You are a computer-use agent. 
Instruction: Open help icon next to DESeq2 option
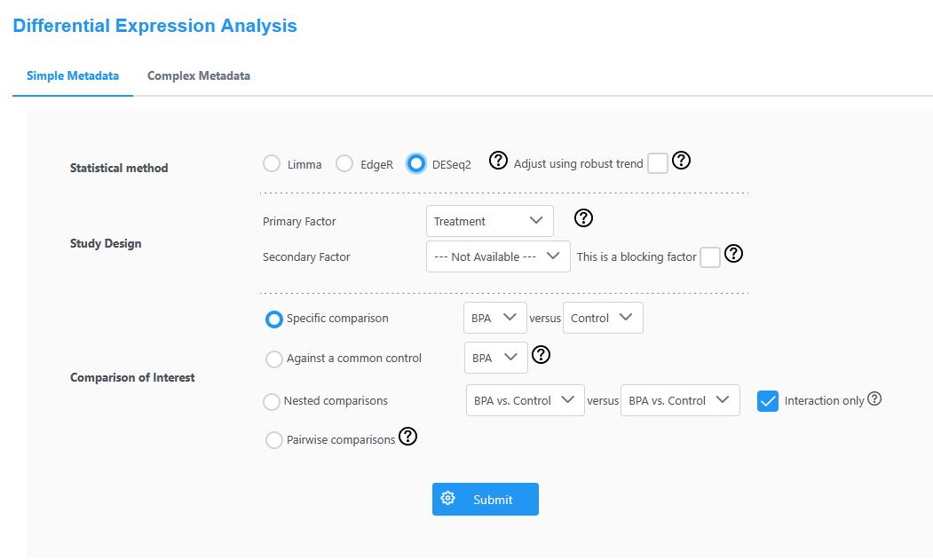coord(498,160)
